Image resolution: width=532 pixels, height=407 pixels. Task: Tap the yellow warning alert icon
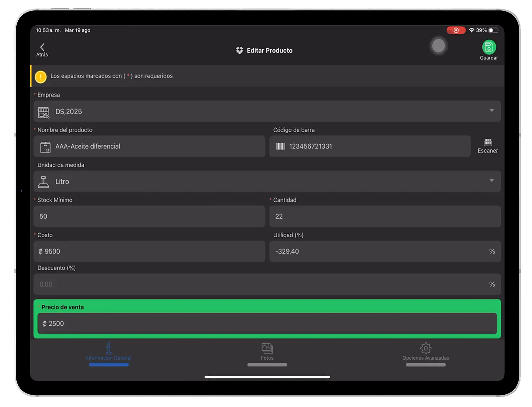(41, 77)
